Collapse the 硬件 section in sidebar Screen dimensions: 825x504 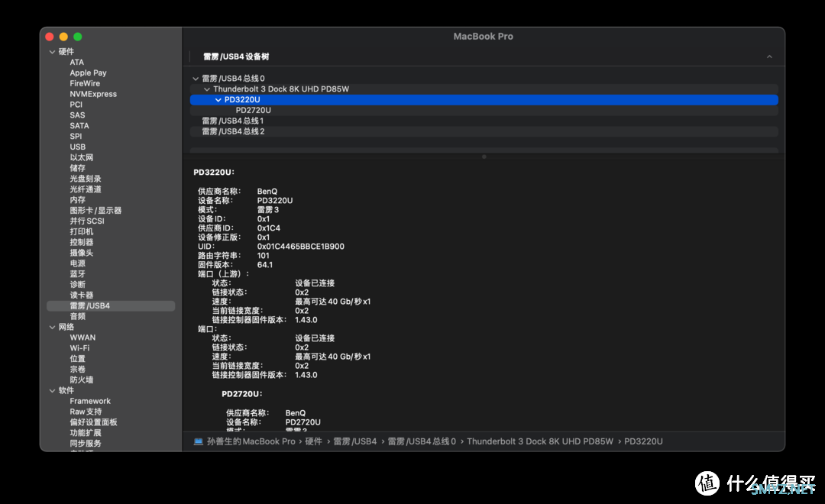pyautogui.click(x=52, y=52)
